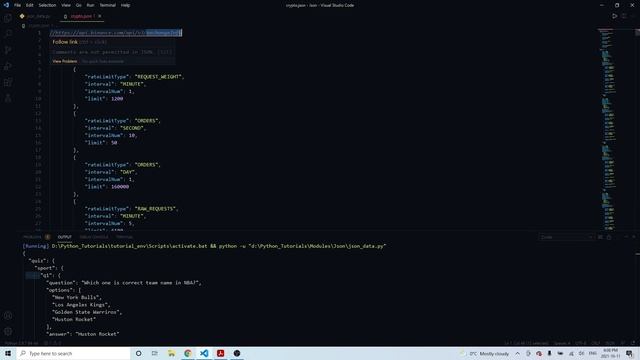Open the round dark app icon on taskbar
640x360 pixels.
(x=237, y=353)
